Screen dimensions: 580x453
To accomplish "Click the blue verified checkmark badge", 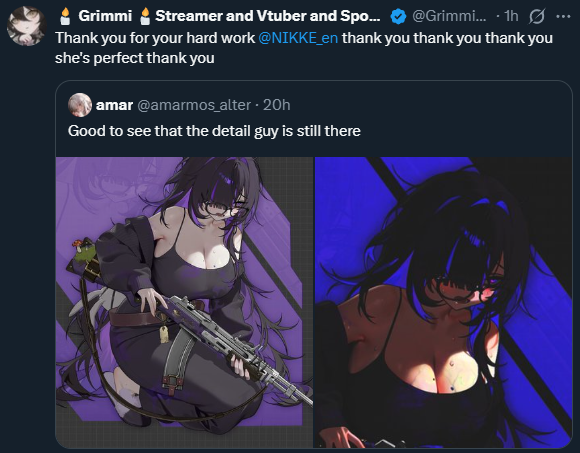I will [398, 16].
